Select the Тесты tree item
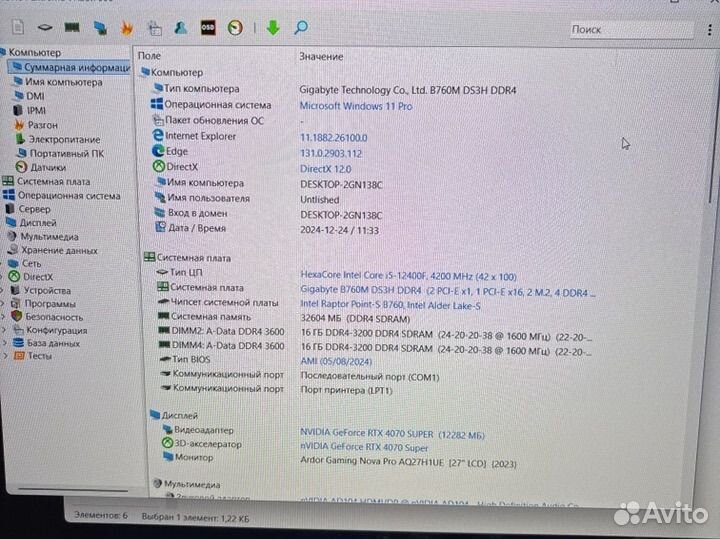 (x=33, y=356)
